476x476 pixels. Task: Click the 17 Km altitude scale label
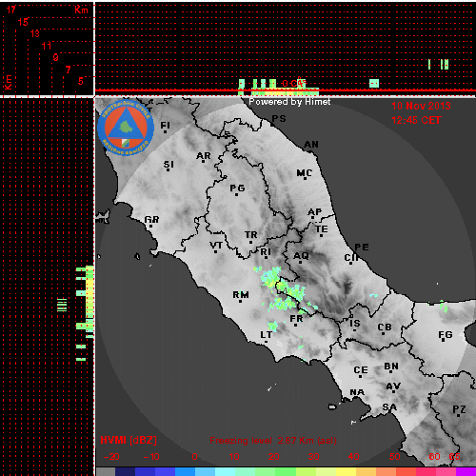[10, 10]
